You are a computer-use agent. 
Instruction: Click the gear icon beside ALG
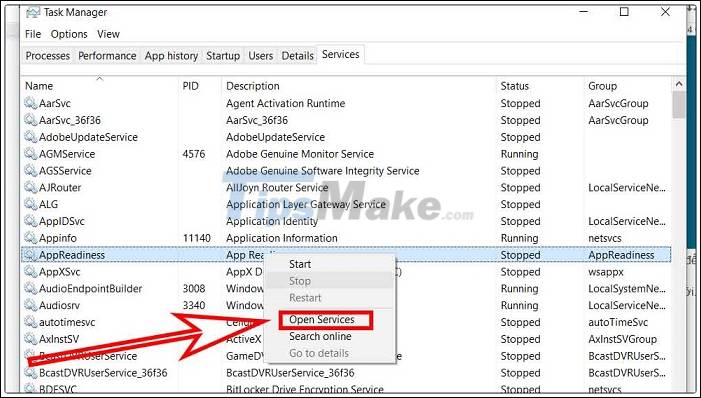coord(30,204)
